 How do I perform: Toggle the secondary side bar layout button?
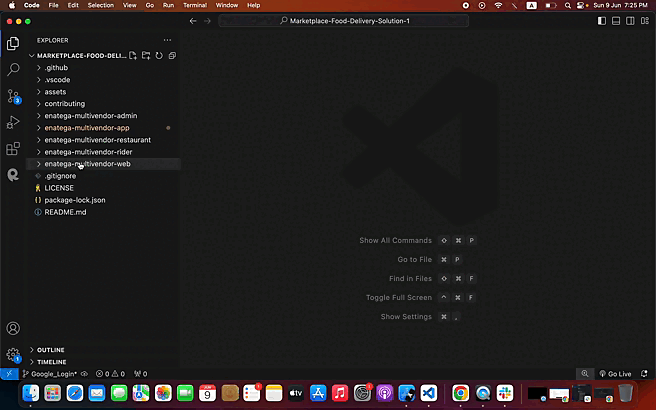point(641,20)
